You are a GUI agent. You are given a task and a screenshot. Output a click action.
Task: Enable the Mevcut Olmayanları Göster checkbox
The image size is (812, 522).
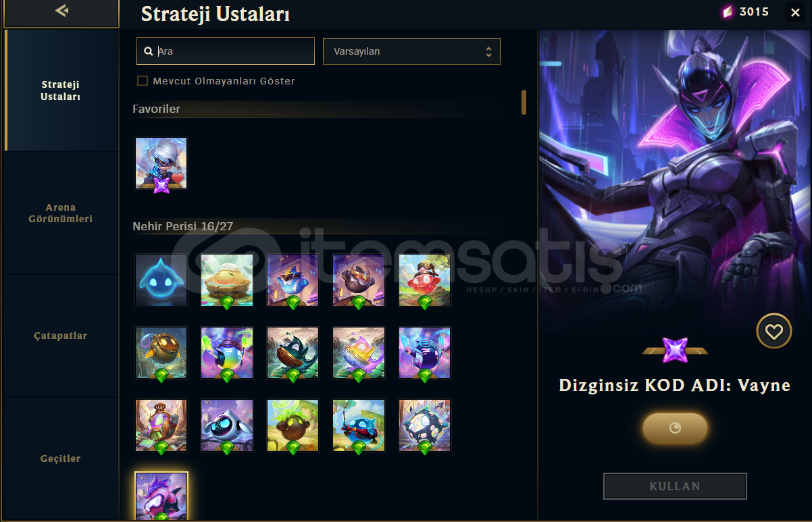[143, 81]
